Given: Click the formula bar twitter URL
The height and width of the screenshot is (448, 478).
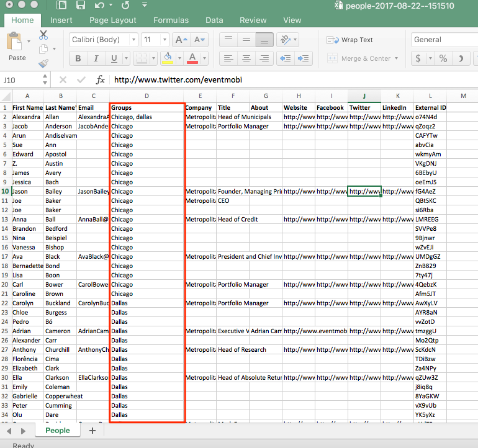Looking at the screenshot, I should (178, 80).
